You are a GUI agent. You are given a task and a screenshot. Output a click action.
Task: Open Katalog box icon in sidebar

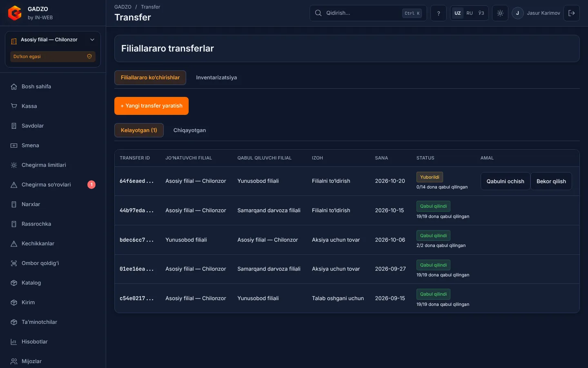(x=14, y=283)
